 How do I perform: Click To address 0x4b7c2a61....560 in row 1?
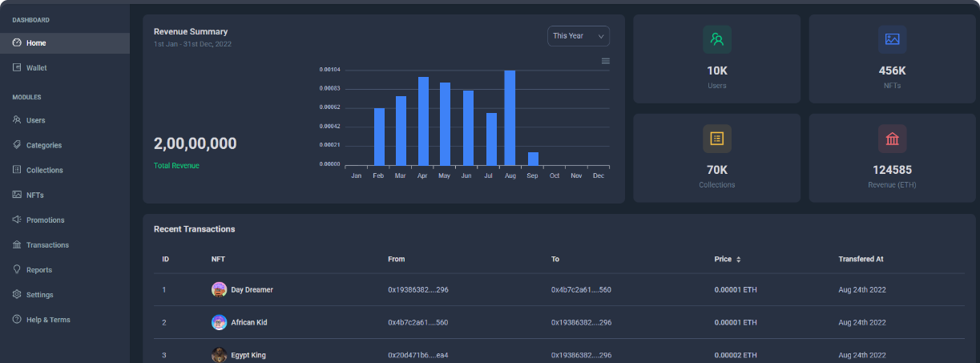tap(582, 290)
